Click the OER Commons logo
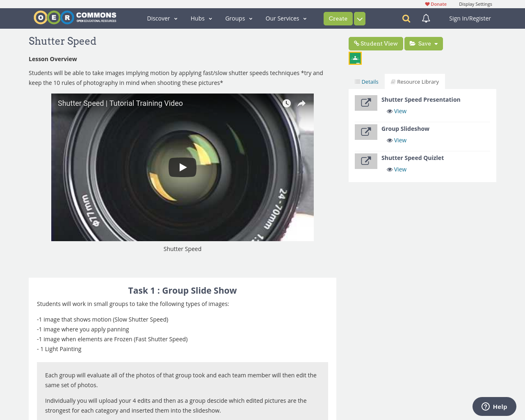This screenshot has width=525, height=420. click(x=75, y=17)
